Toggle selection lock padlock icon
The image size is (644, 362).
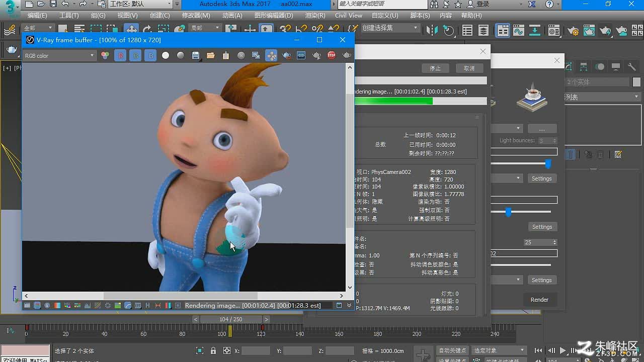(x=213, y=350)
